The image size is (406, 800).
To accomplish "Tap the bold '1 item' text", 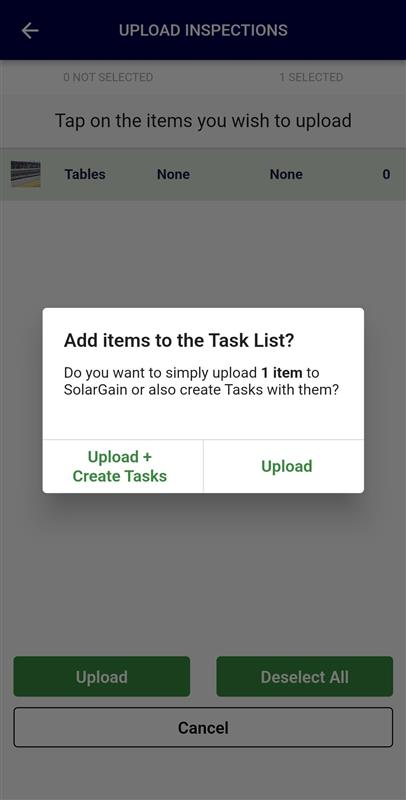I will tap(282, 372).
